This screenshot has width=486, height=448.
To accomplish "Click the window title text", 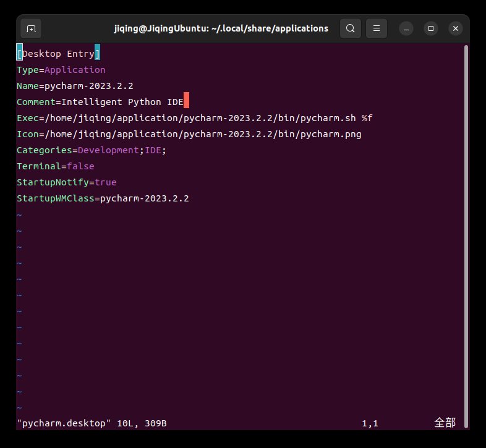I will pos(221,28).
